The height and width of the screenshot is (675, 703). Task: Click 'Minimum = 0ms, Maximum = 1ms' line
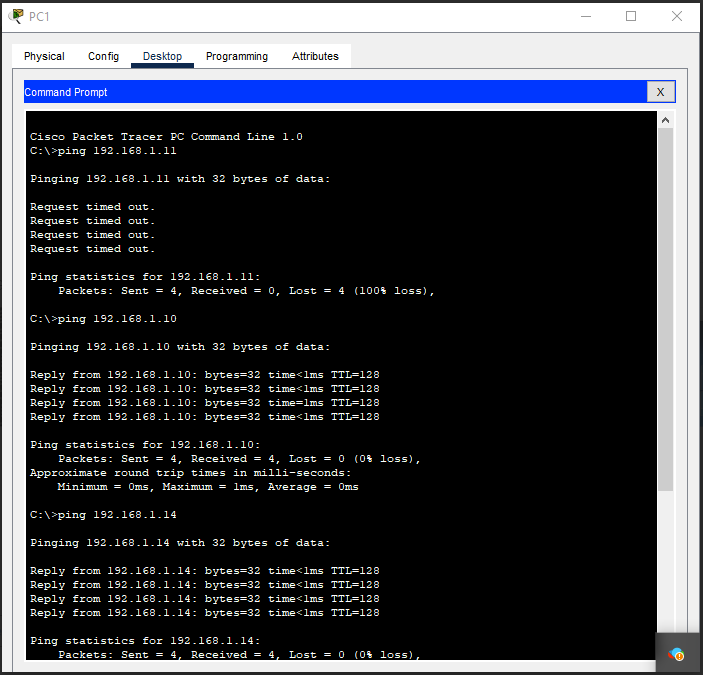(x=208, y=487)
